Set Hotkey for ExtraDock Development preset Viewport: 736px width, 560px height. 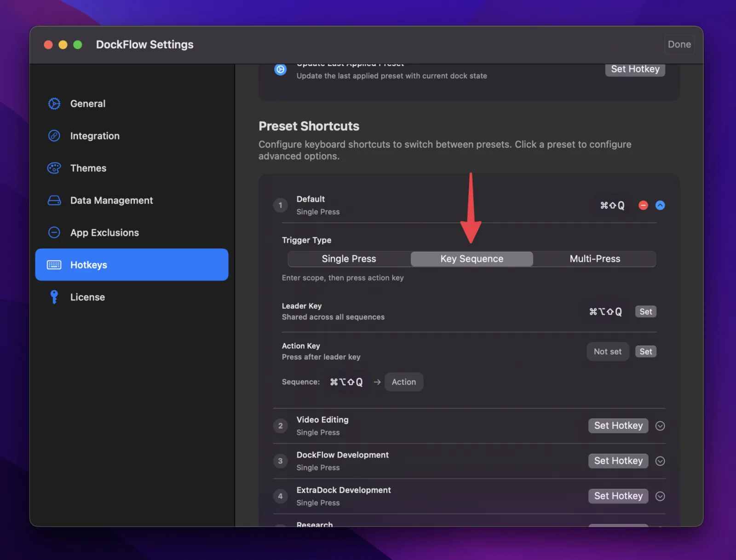pyautogui.click(x=618, y=496)
